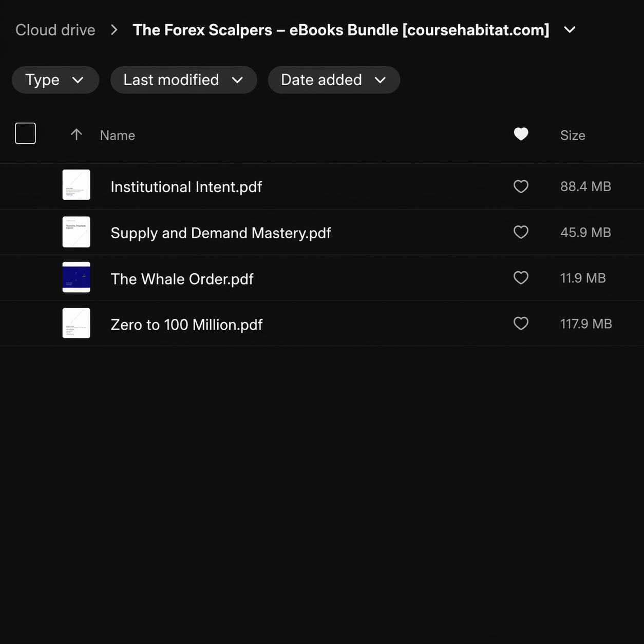Screen dimensions: 644x644
Task: Open the Date added filter
Action: click(x=334, y=80)
